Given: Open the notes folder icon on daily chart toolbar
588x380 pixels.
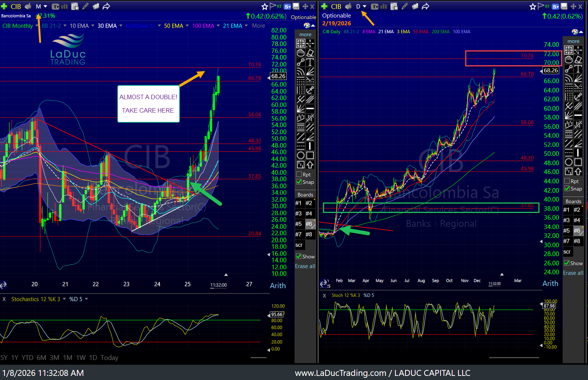Looking at the screenshot, I should pos(415,6).
